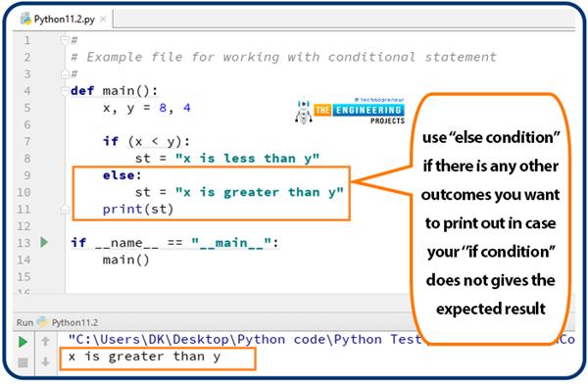Click the 'print(st)' line
This screenshot has height=384, width=588.
(138, 209)
